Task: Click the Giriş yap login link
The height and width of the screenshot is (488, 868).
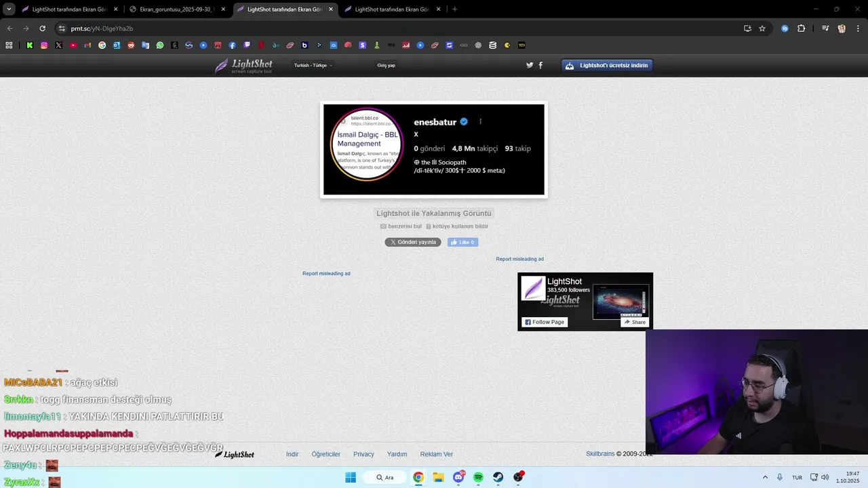Action: [x=386, y=65]
